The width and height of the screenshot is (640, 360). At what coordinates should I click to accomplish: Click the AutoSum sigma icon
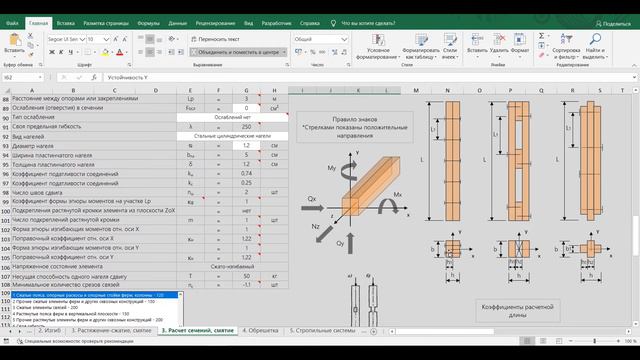[542, 36]
